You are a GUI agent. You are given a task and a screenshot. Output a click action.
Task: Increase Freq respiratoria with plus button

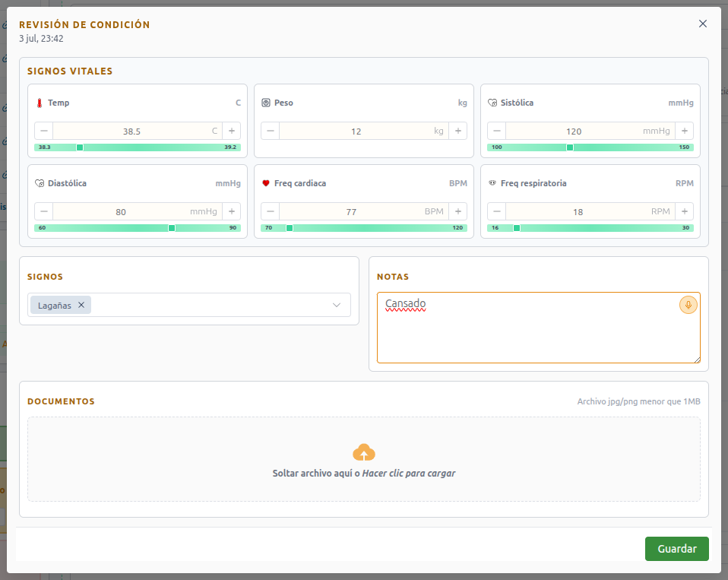click(x=685, y=211)
